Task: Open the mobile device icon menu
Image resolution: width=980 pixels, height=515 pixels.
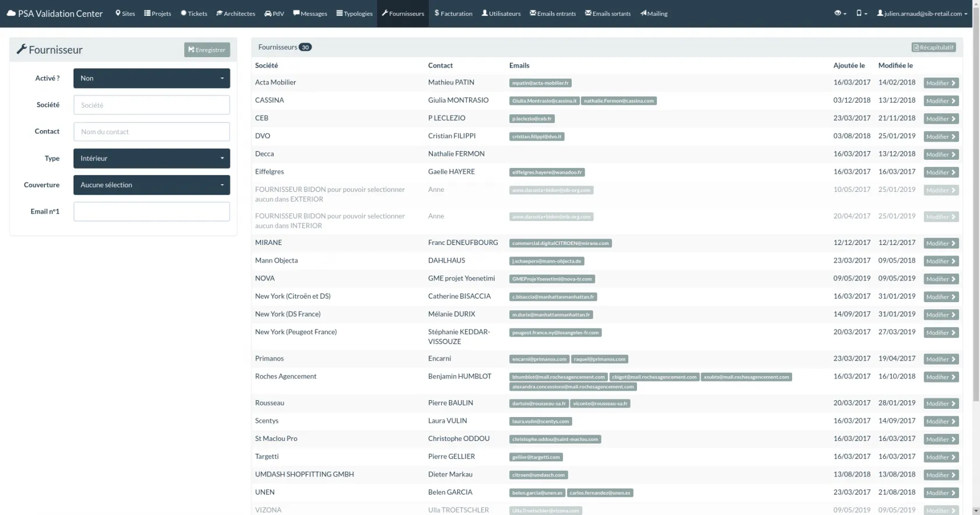Action: [x=861, y=13]
